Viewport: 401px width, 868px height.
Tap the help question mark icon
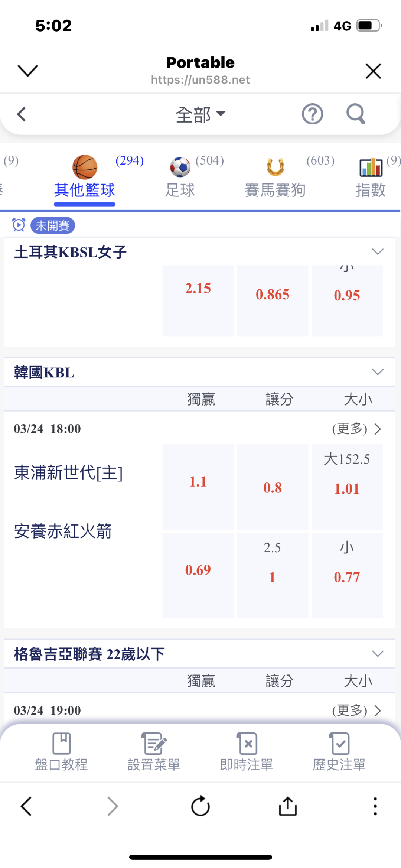(312, 114)
